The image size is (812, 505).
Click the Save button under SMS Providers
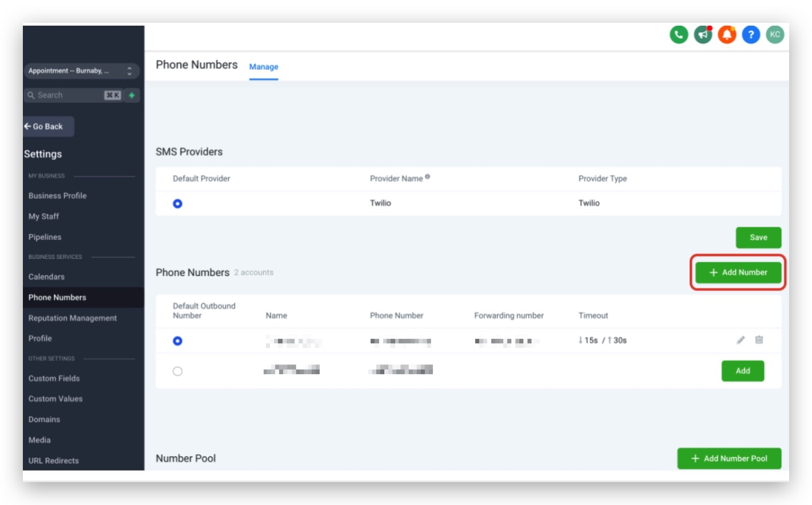point(758,238)
